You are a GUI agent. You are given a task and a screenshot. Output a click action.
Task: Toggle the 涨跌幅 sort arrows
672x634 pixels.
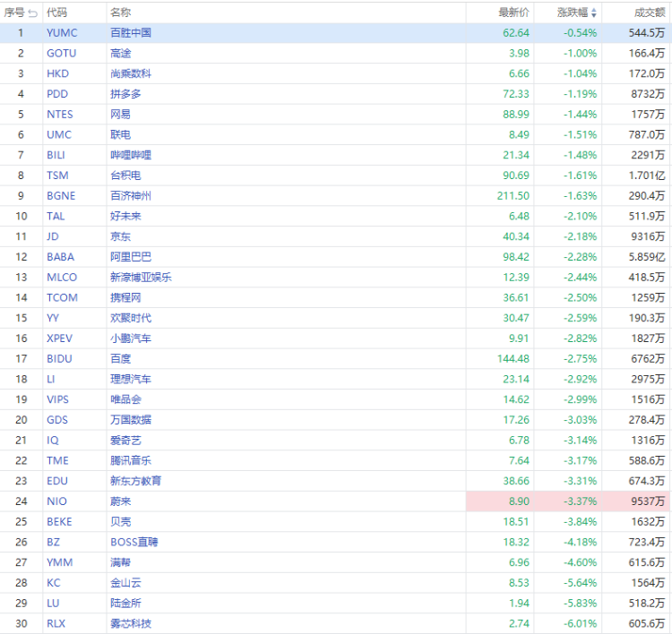pos(593,13)
